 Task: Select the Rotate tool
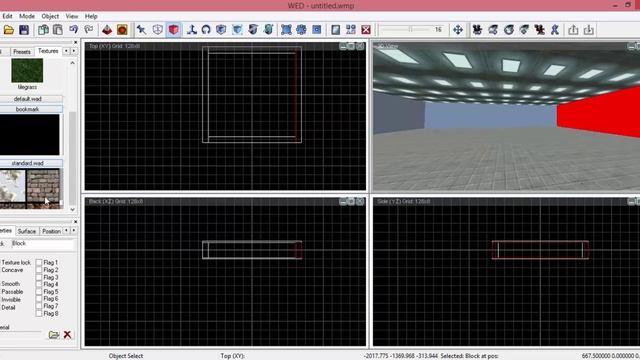pos(206,30)
